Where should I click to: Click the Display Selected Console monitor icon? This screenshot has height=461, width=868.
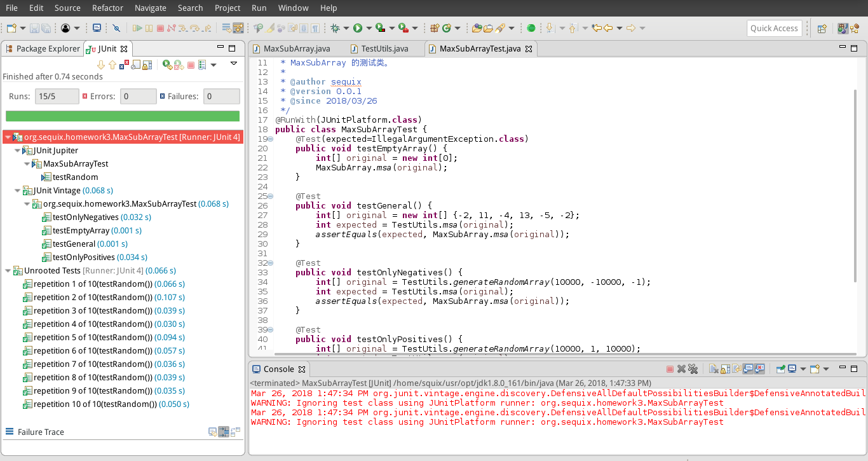[792, 369]
